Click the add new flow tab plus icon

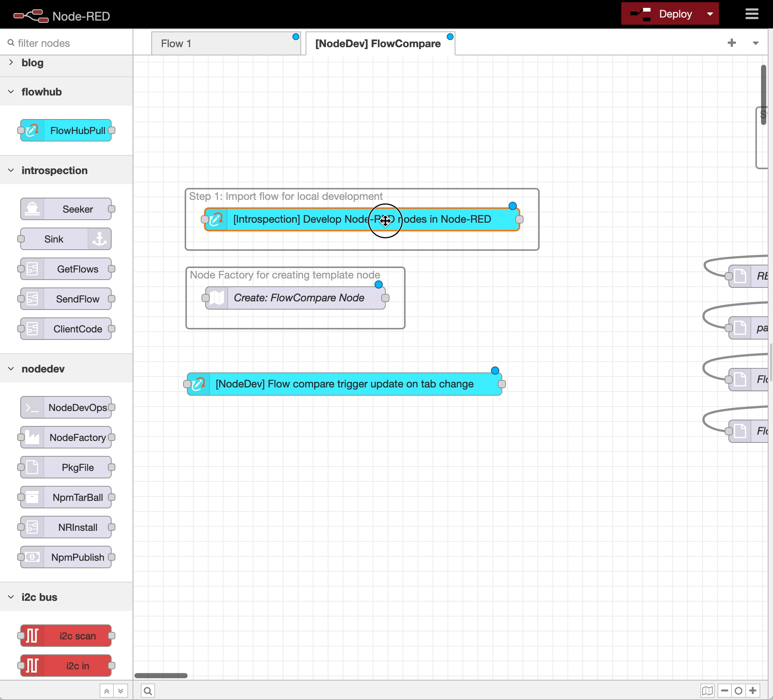point(731,43)
